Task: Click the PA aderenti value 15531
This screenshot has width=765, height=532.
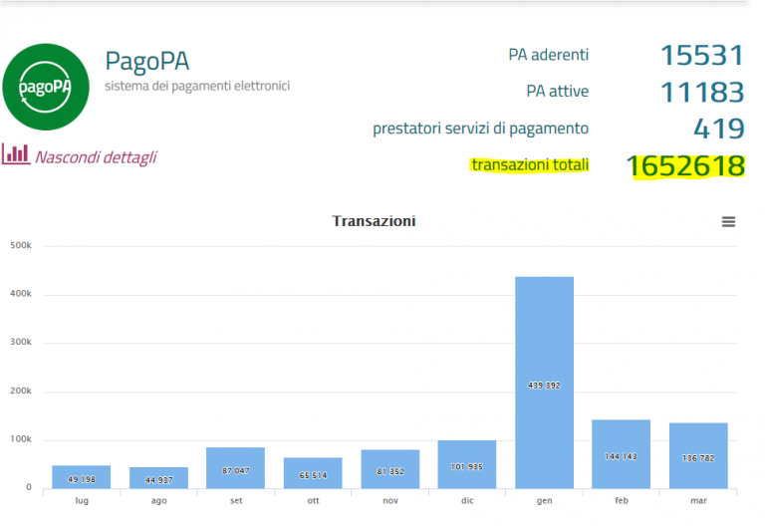Action: tap(702, 55)
